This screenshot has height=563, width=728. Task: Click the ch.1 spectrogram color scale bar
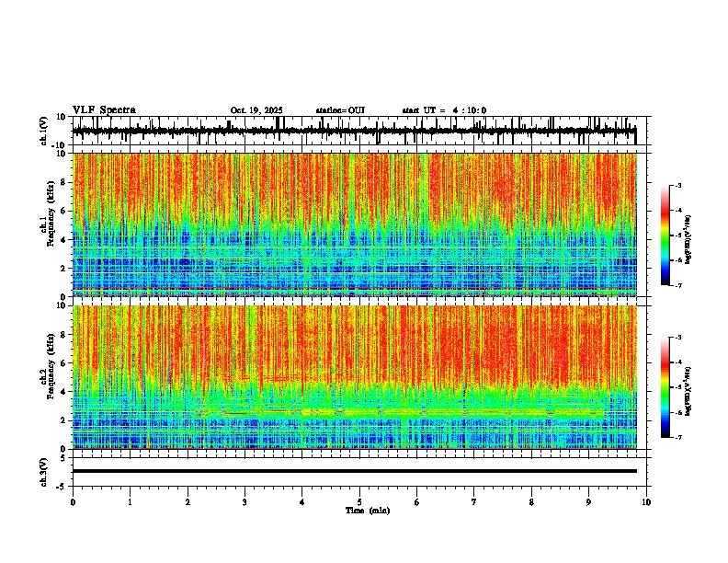tap(665, 236)
